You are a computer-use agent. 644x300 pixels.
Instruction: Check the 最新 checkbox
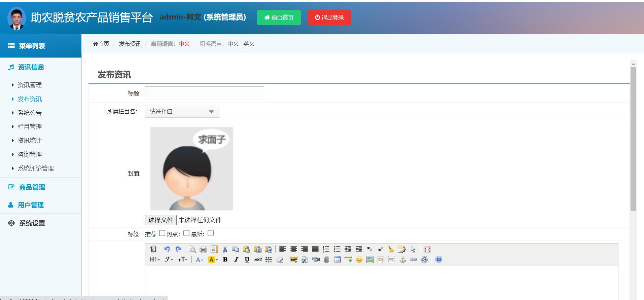click(x=211, y=233)
